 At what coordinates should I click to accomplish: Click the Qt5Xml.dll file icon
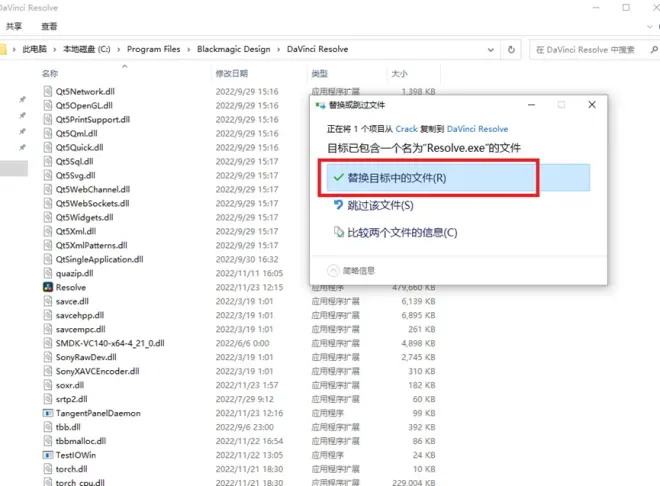pyautogui.click(x=48, y=231)
